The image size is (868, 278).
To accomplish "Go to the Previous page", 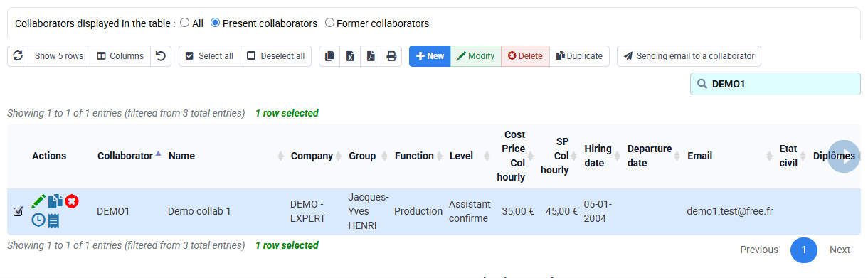I will [x=759, y=250].
